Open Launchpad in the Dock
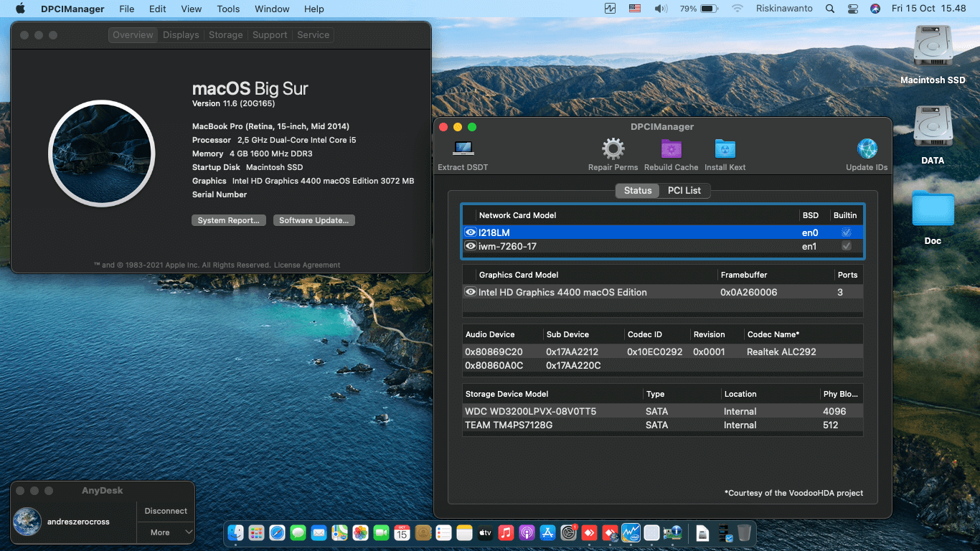 257,532
